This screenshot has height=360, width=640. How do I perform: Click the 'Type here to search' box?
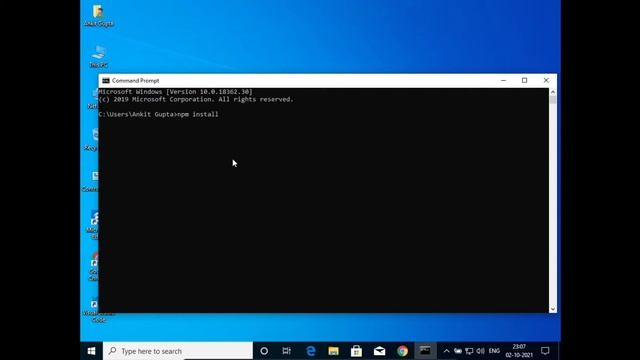click(x=178, y=351)
